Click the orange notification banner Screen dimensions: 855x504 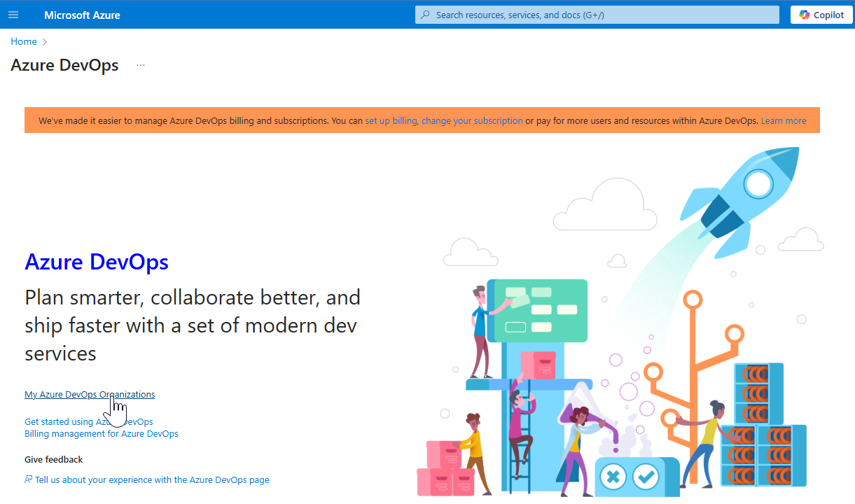click(210, 120)
